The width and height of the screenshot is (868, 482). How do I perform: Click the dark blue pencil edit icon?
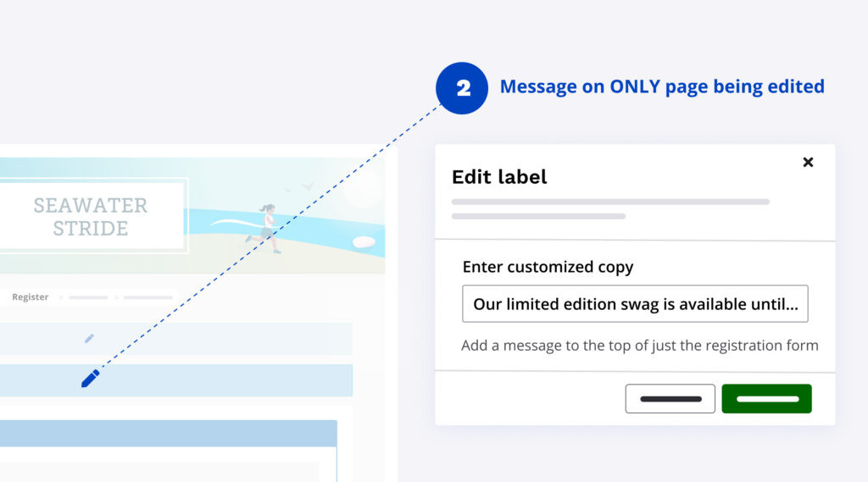coord(90,379)
